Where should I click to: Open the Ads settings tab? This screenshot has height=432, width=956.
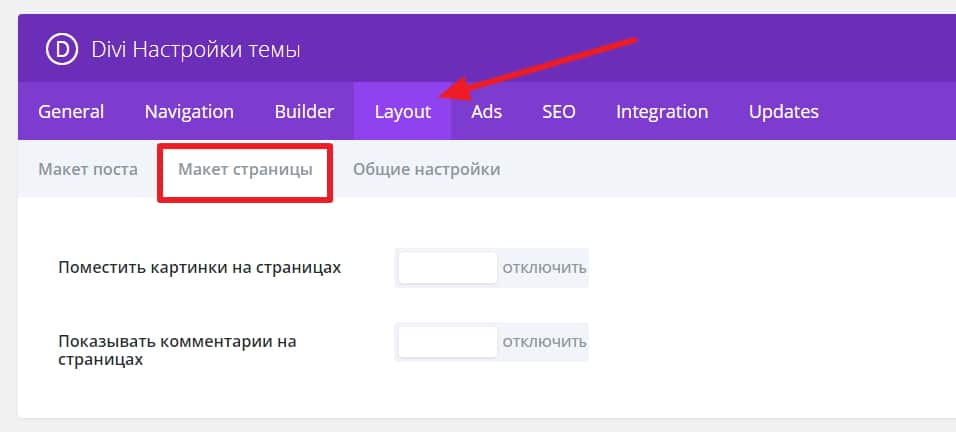487,111
